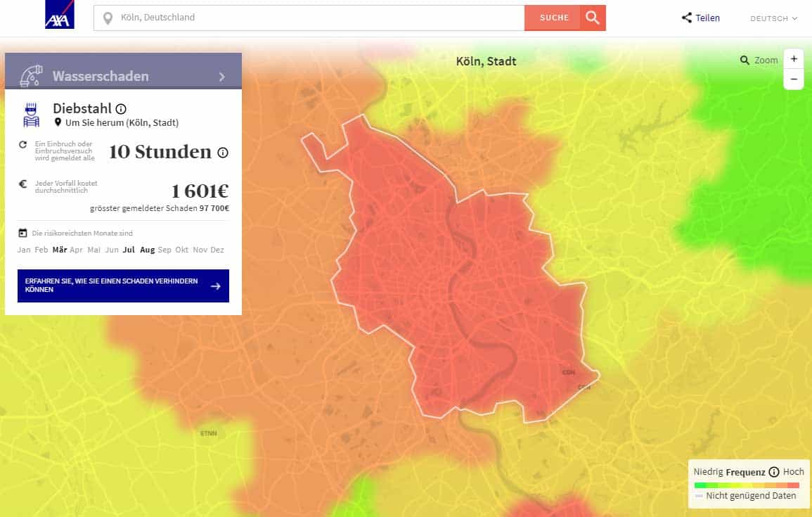Switch to the Wasserschaden tab
The image size is (812, 517).
click(101, 76)
